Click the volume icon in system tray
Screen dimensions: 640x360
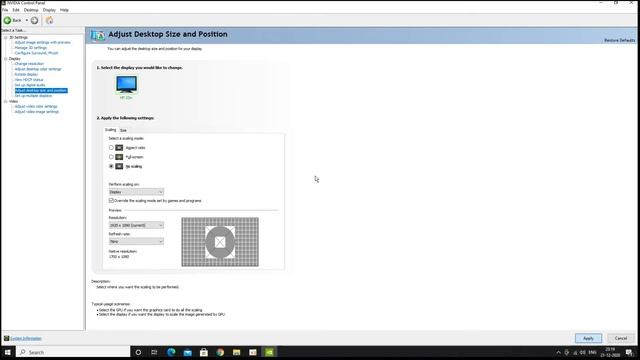(x=583, y=352)
